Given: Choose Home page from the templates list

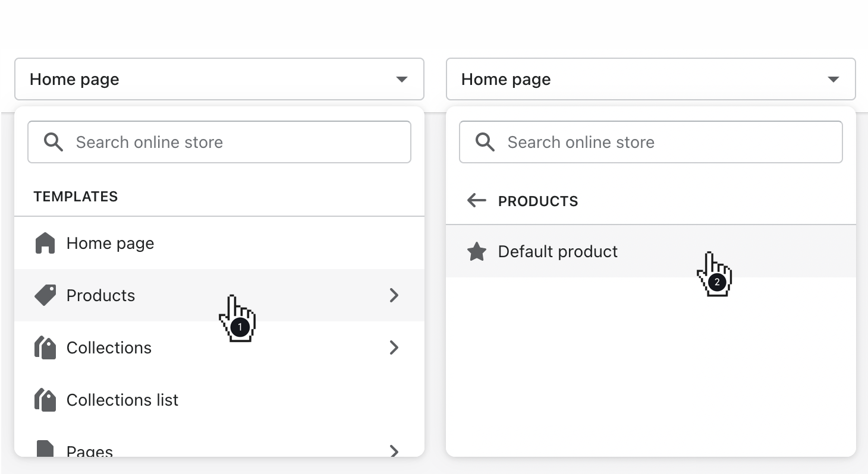Looking at the screenshot, I should click(110, 242).
